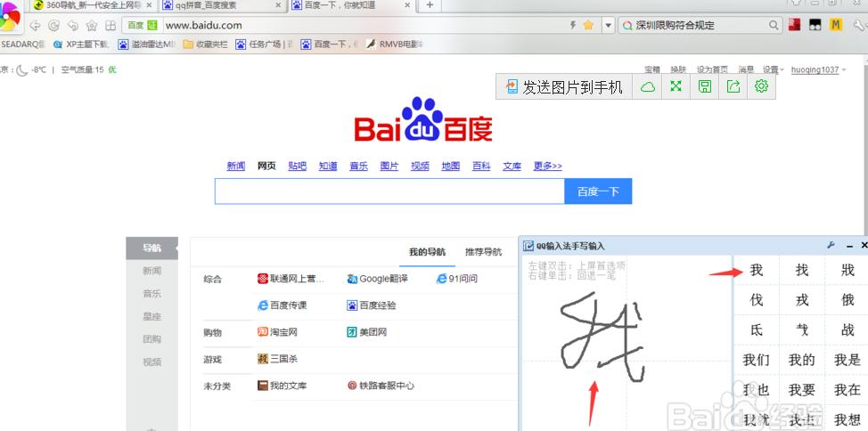Choose candidate 找 in handwriting panel

coord(801,270)
